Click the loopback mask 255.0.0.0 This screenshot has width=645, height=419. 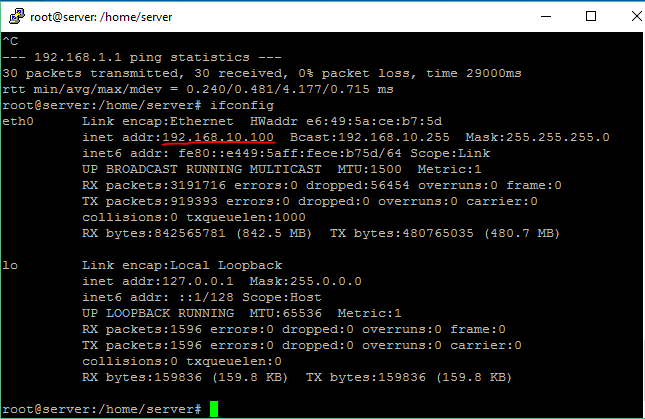(x=325, y=281)
